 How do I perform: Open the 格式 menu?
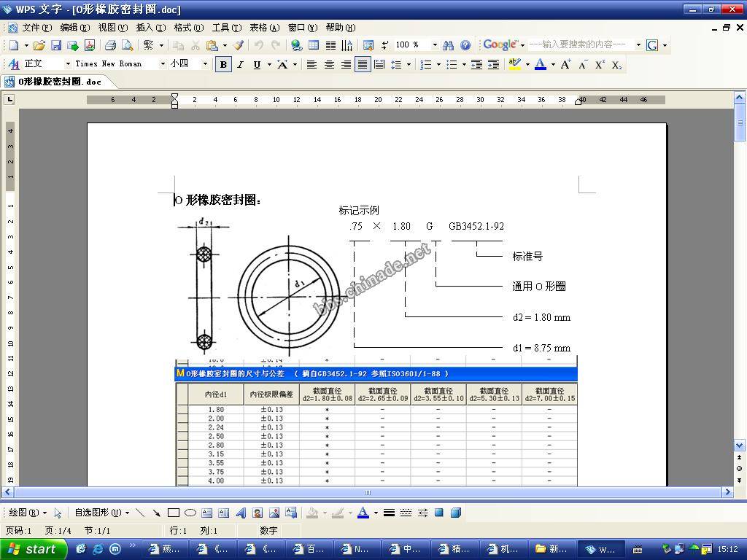[x=189, y=28]
